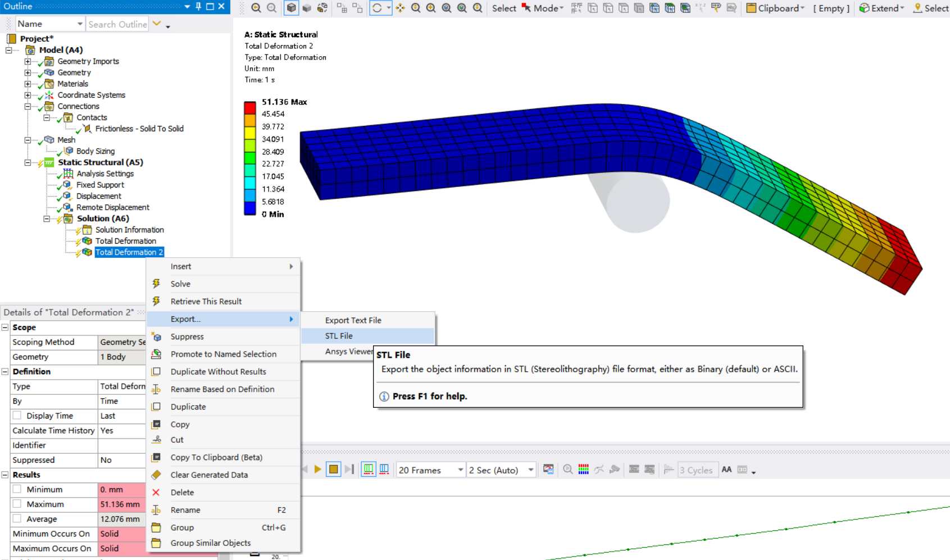
Task: Activate the Pan tool with four arrows
Action: coord(400,8)
